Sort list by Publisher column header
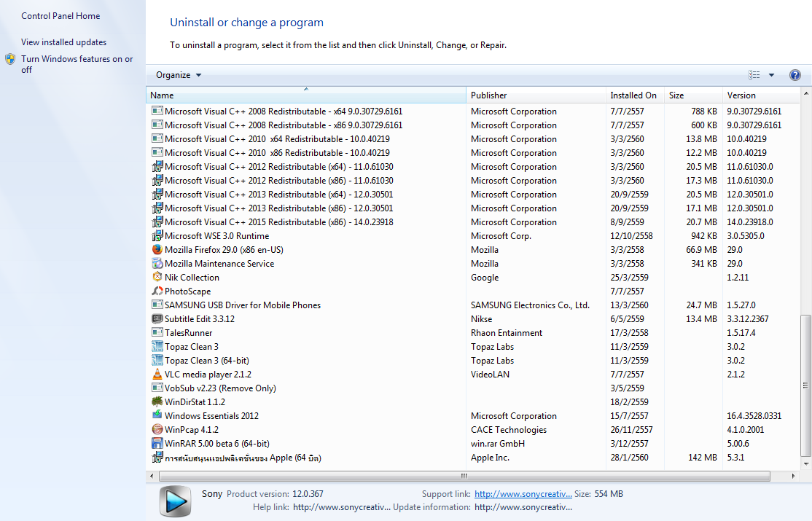The image size is (812, 521). [x=536, y=95]
